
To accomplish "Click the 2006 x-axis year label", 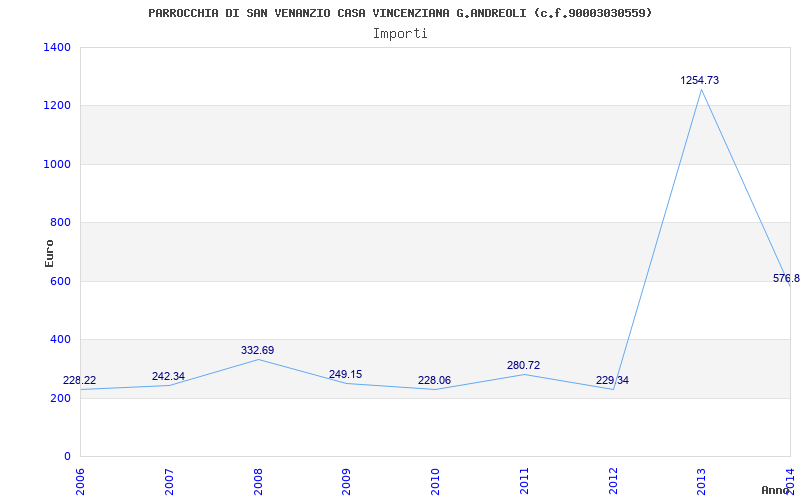I will tap(81, 480).
